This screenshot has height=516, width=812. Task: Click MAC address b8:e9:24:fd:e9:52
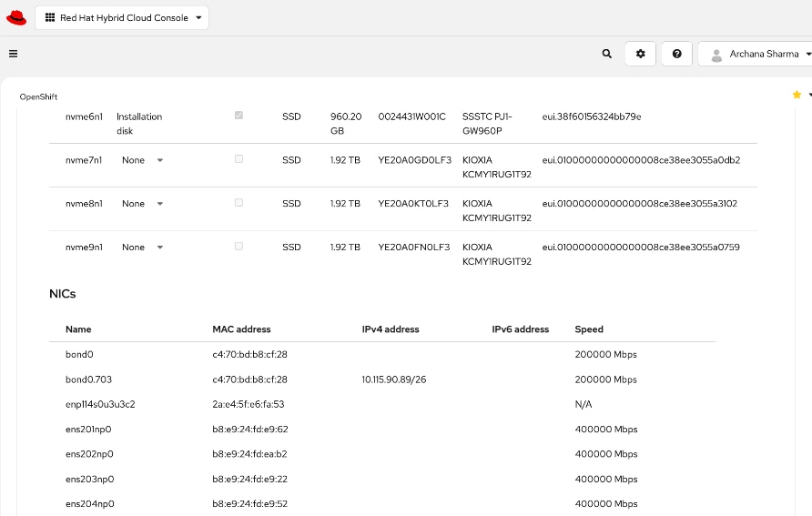249,503
